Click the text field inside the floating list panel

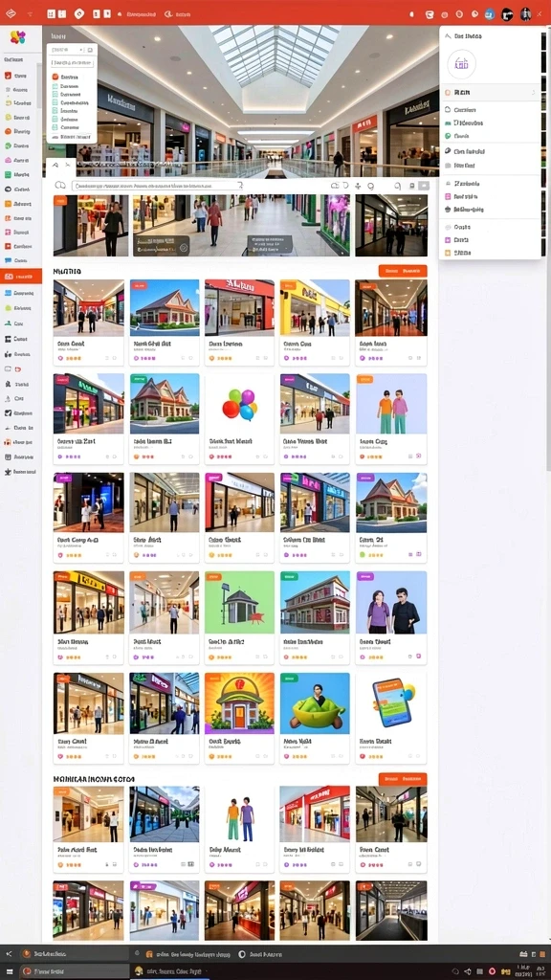(73, 63)
